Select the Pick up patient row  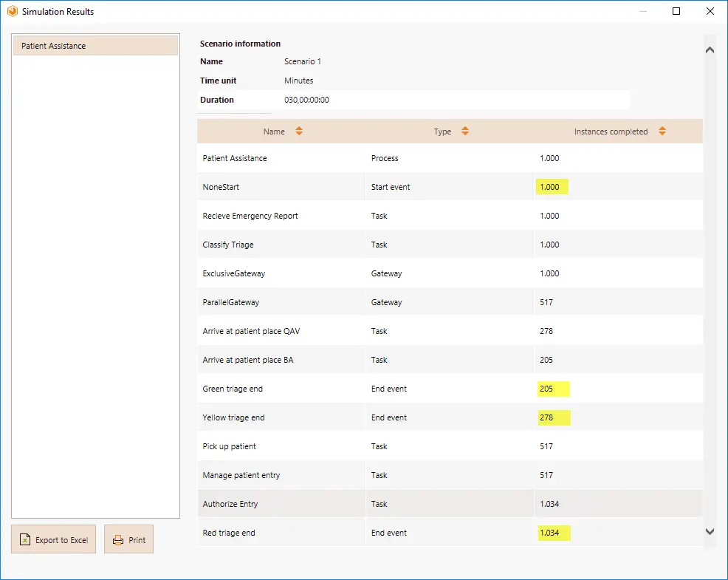450,446
